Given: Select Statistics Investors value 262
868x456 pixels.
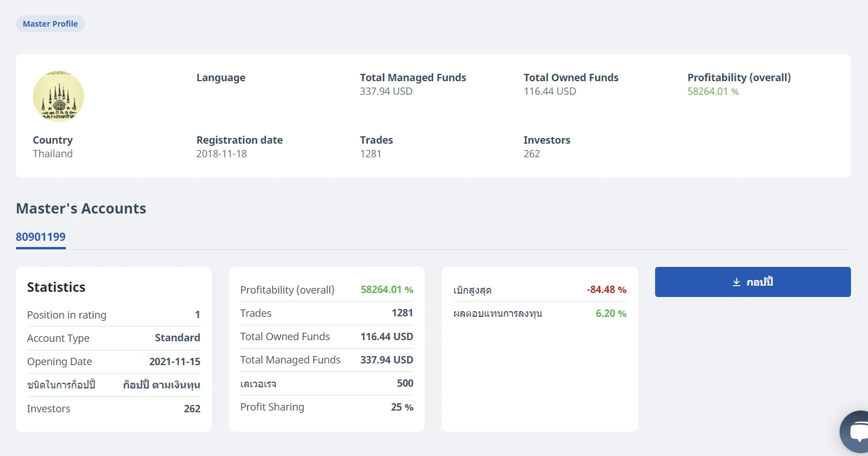Looking at the screenshot, I should (x=192, y=409).
